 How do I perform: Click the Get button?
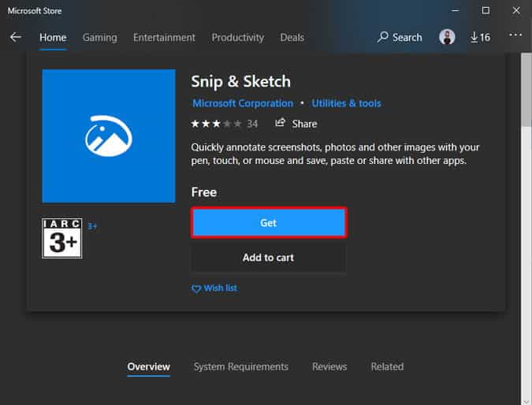click(x=269, y=223)
